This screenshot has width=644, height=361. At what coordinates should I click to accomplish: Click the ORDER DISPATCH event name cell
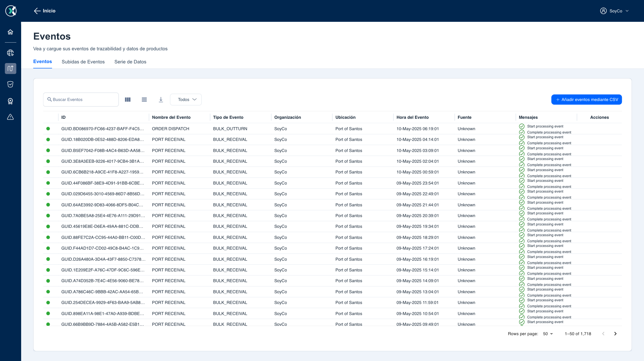coord(171,129)
